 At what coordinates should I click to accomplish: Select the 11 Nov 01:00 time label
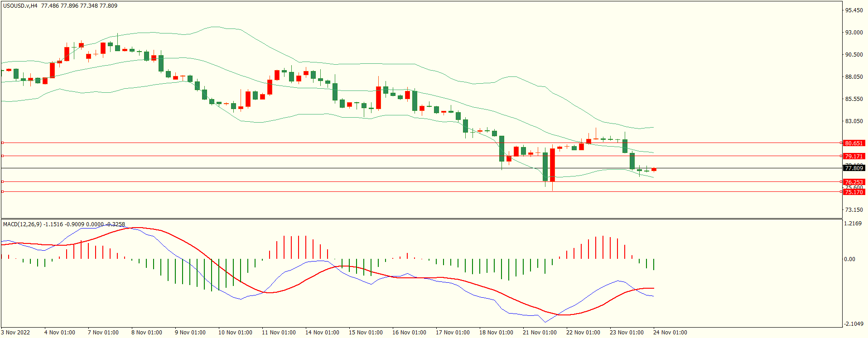[x=279, y=333]
